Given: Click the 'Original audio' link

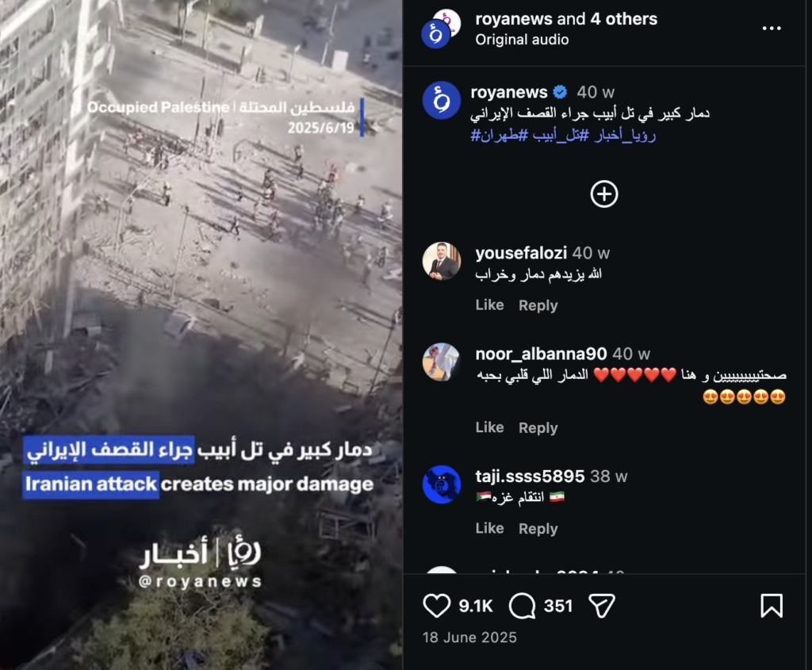Looking at the screenshot, I should coord(522,40).
